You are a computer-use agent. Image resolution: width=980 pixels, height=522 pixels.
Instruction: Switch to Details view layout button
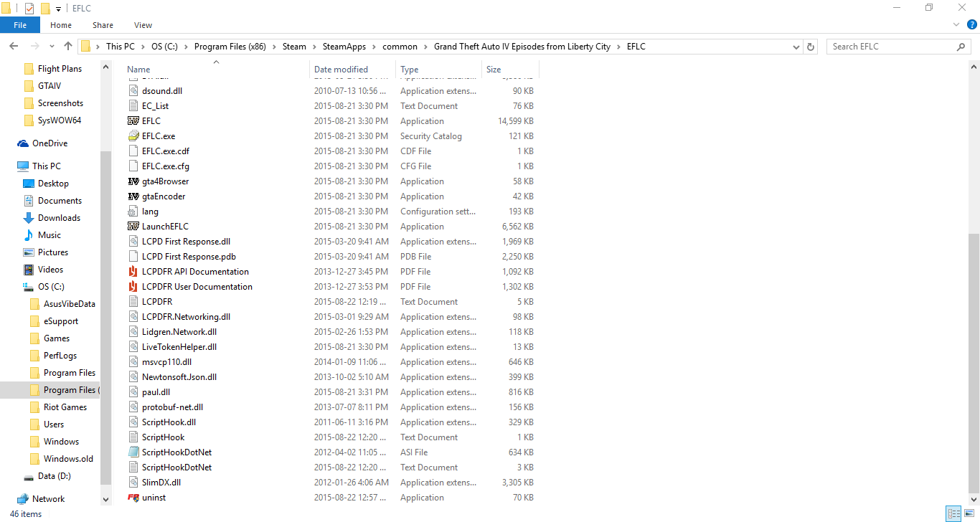point(953,514)
